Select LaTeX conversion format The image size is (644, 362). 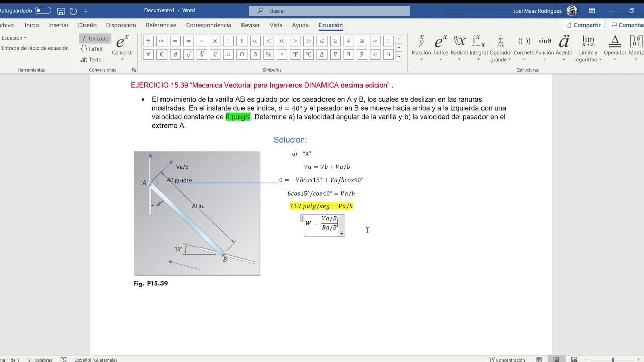click(92, 49)
